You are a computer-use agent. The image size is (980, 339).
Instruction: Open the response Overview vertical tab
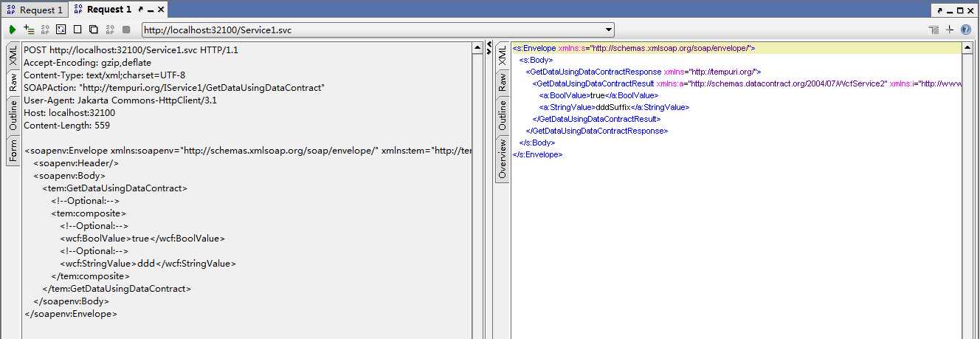tap(503, 160)
